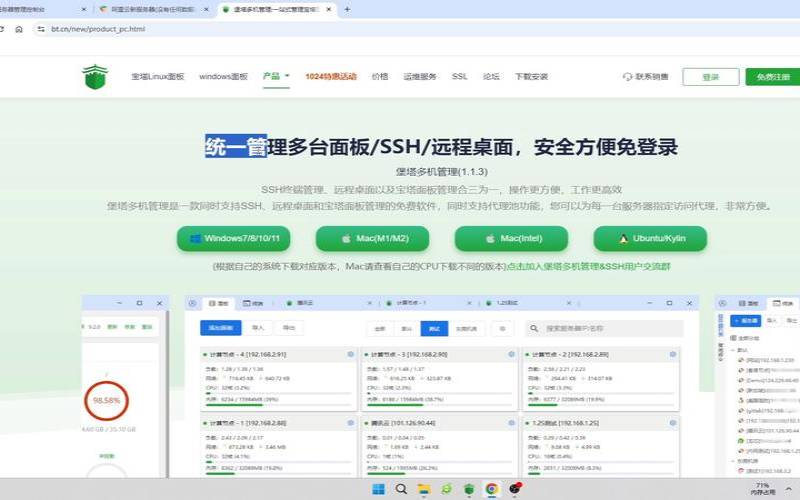The height and width of the screenshot is (500, 800).
Task: Switch to the first browser tab
Action: click(x=43, y=9)
